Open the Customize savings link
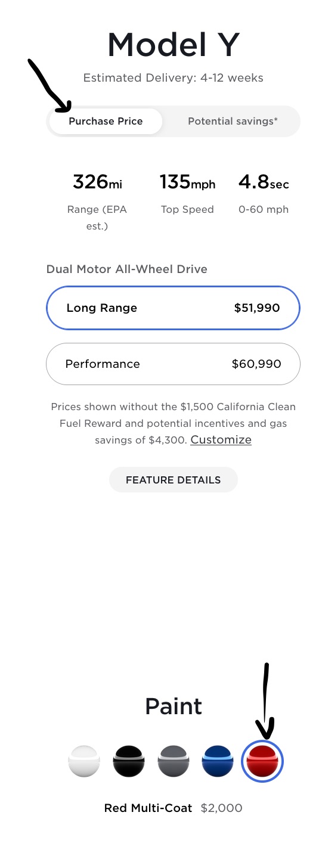 tap(221, 439)
